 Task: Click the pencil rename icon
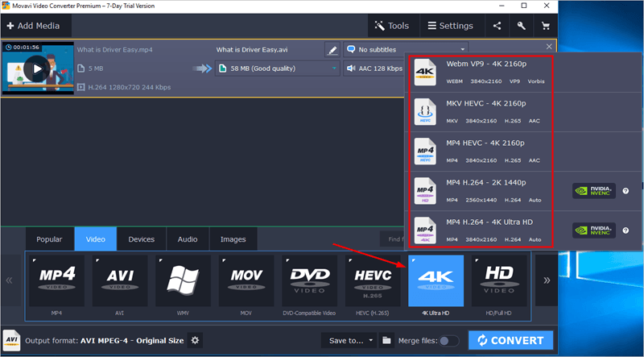pos(332,50)
